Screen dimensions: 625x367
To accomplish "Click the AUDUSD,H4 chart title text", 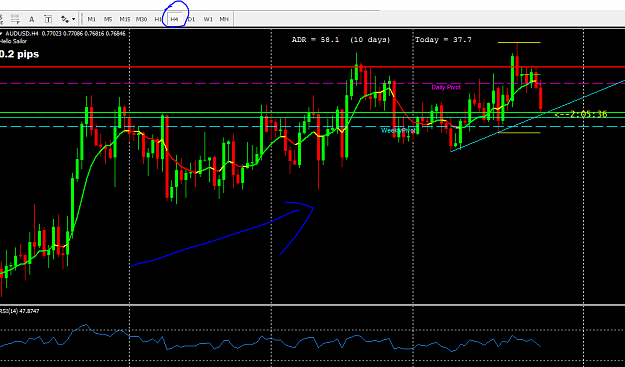I will (22, 34).
